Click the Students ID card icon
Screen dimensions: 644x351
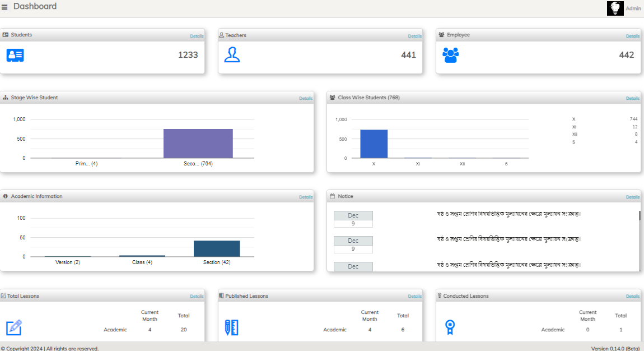15,55
